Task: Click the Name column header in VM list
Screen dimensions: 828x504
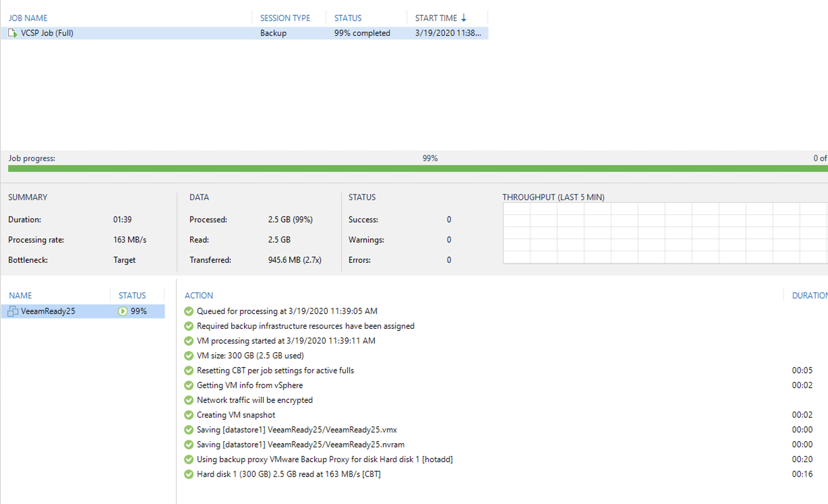Action: (20, 295)
